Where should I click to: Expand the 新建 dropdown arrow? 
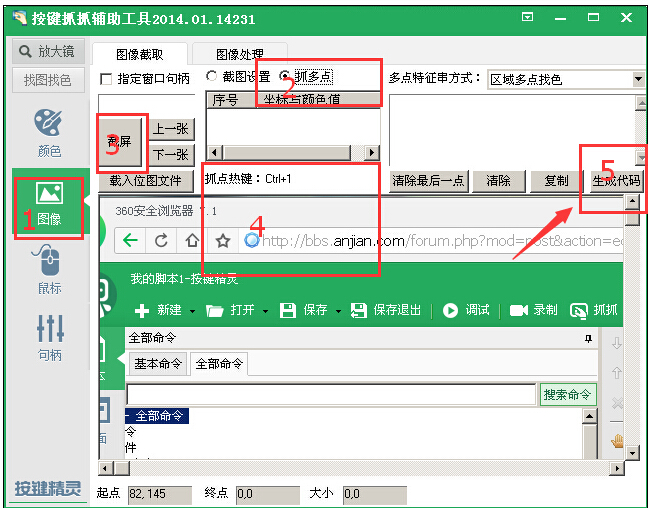pos(192,311)
